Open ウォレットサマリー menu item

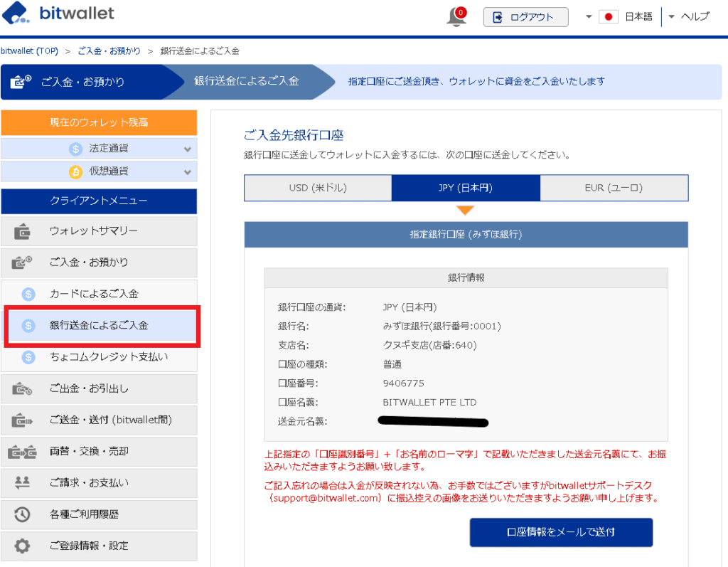(99, 231)
